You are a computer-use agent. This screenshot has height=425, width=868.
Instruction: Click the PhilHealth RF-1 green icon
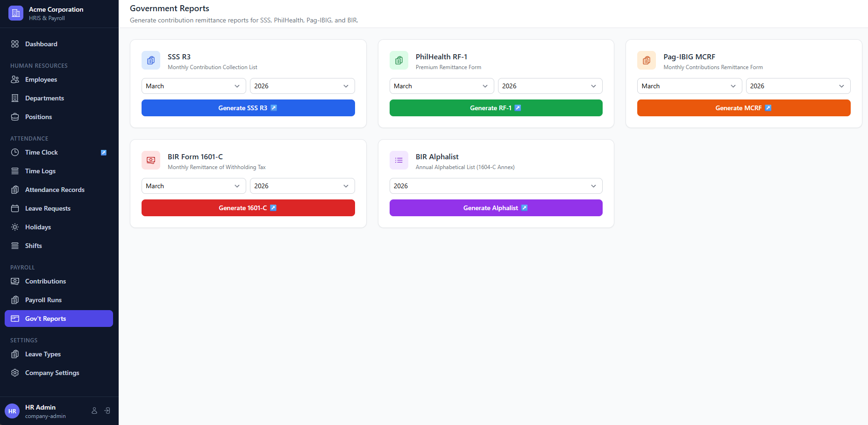(398, 60)
